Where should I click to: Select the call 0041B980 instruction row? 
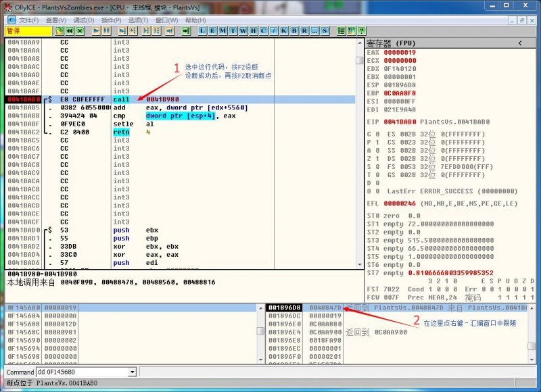click(180, 99)
